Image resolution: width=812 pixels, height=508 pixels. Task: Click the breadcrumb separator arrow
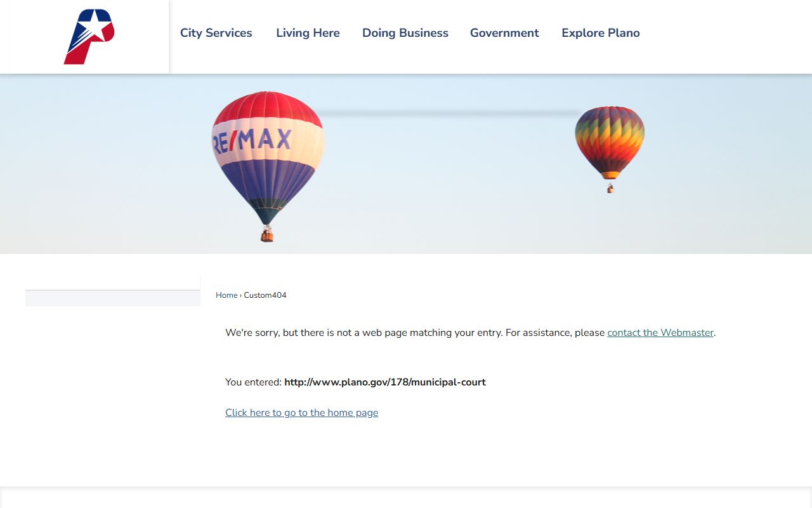(x=240, y=295)
